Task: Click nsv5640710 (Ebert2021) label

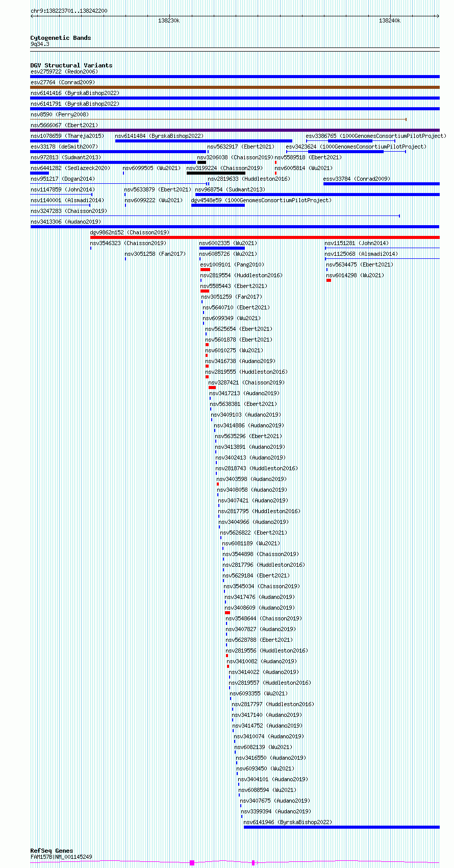Action: [236, 307]
